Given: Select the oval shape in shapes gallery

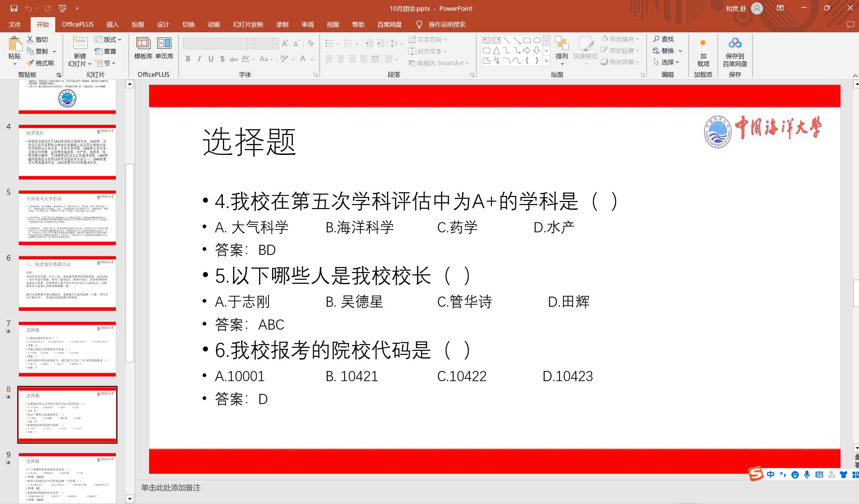Looking at the screenshot, I should 537,40.
